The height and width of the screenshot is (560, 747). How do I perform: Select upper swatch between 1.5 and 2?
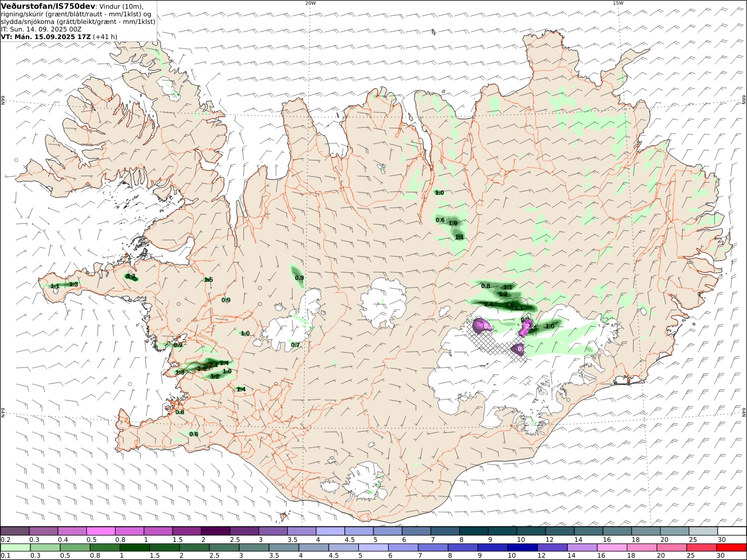(x=187, y=531)
